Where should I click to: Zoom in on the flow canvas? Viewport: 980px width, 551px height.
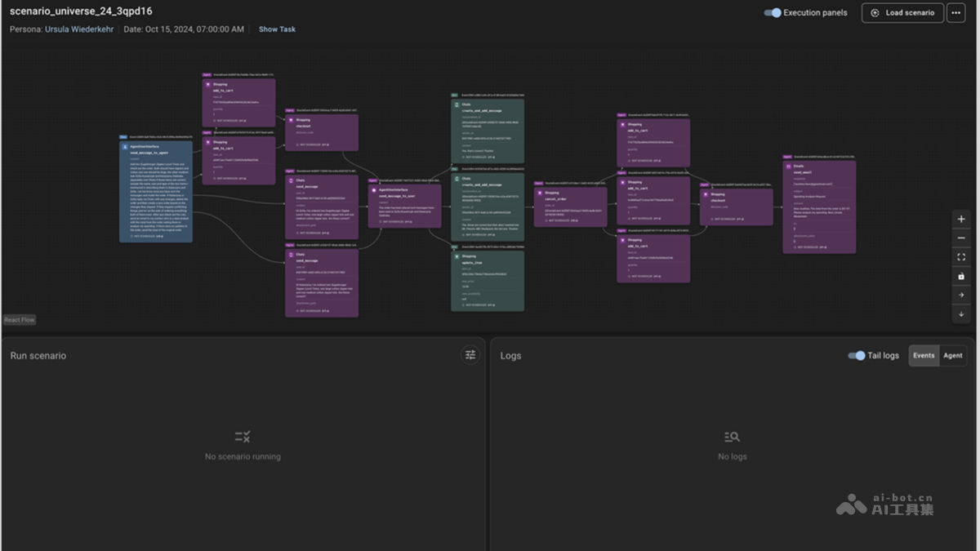[961, 220]
